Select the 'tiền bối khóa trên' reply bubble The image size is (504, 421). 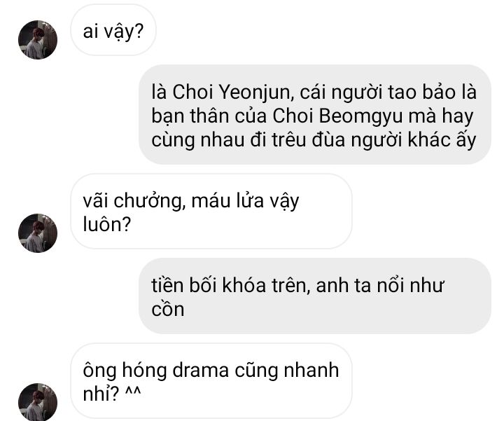(x=315, y=296)
